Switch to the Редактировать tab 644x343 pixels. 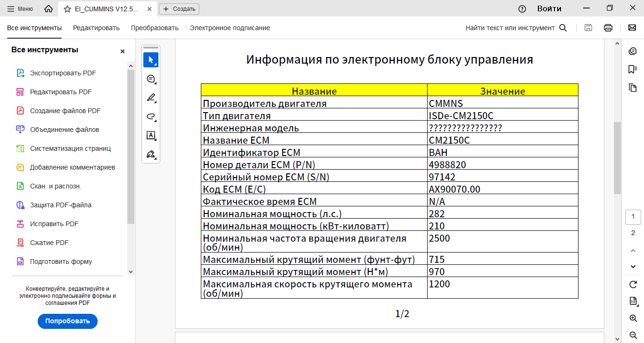(x=96, y=28)
